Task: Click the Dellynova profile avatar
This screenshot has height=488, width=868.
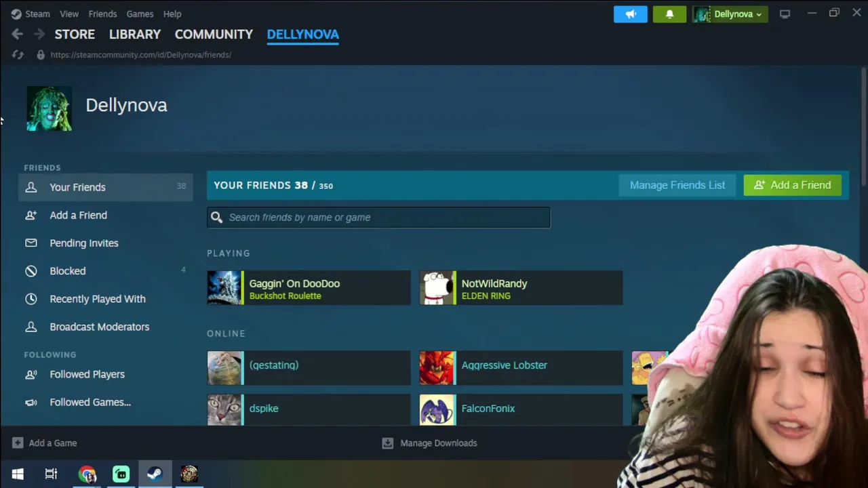Action: coord(49,108)
